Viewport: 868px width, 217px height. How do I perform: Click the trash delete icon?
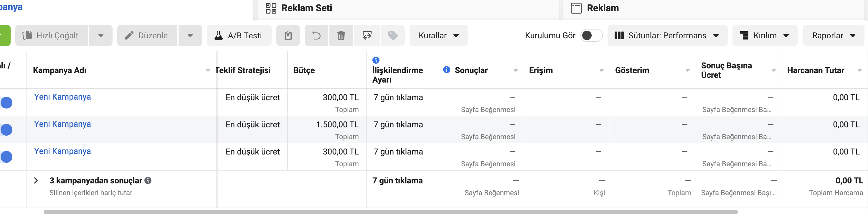(x=341, y=35)
